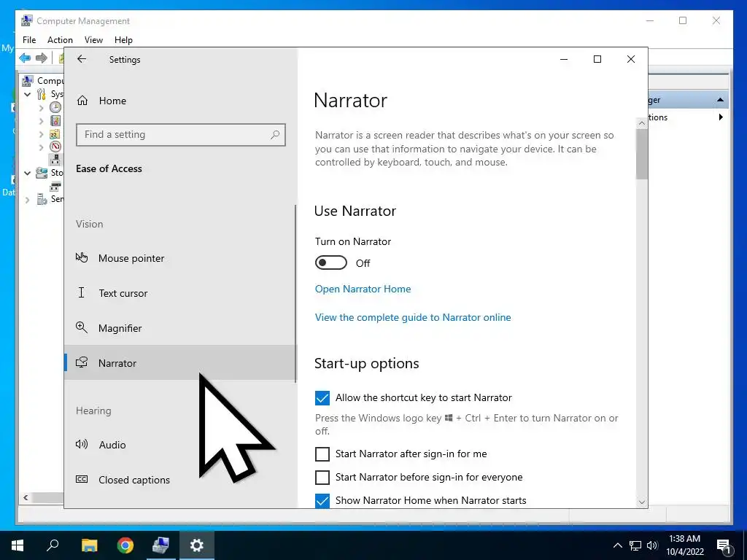The image size is (747, 560).
Task: Click taskbar clock showing 1:38 AM
Action: [684, 545]
